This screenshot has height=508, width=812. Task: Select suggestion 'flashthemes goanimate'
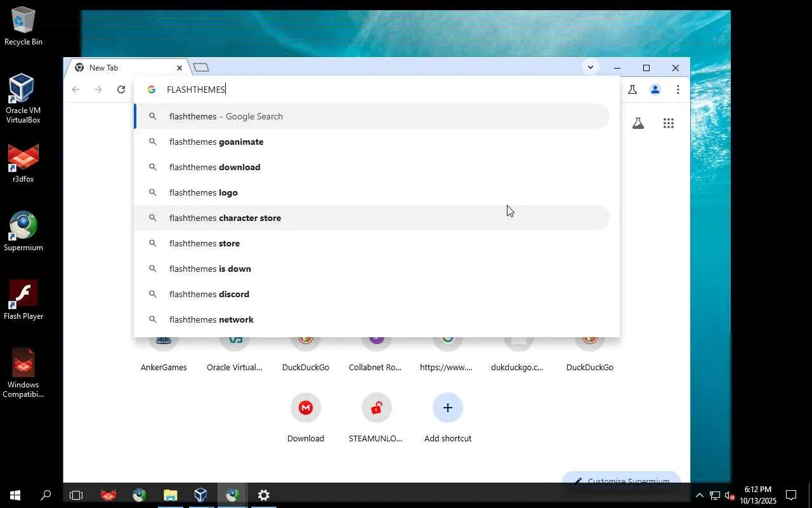372,142
